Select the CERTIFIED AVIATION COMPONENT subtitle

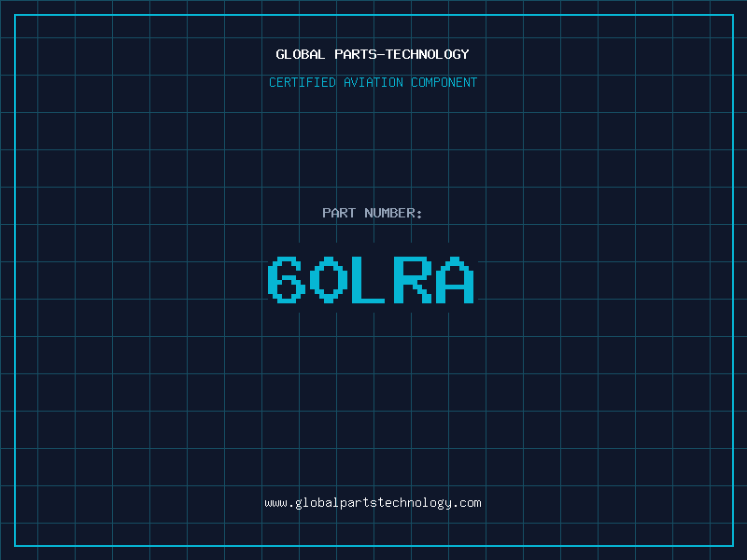coord(373,82)
